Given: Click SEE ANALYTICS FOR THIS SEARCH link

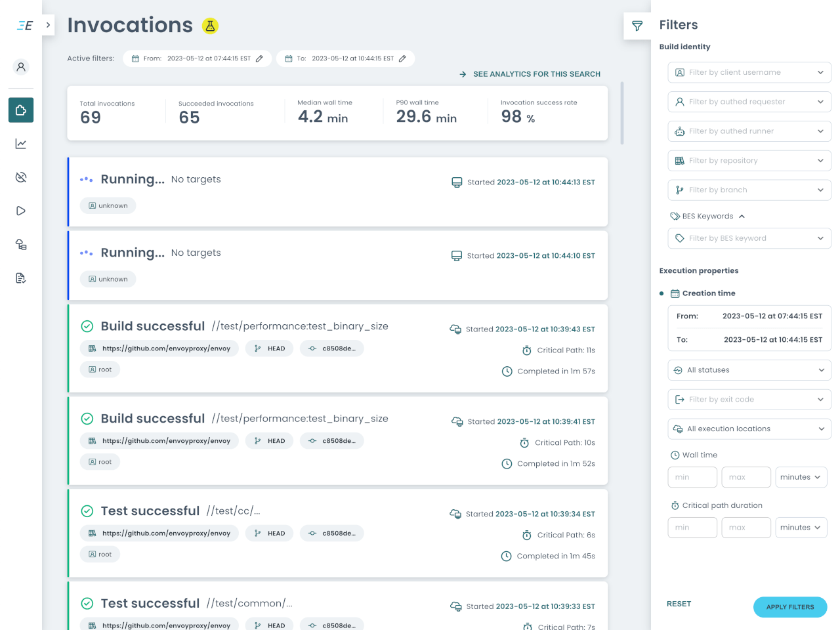Looking at the screenshot, I should (x=535, y=74).
